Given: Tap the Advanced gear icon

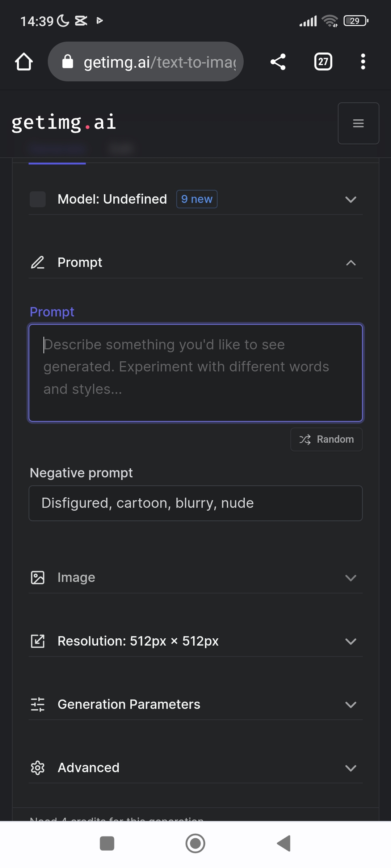Looking at the screenshot, I should click(x=38, y=768).
